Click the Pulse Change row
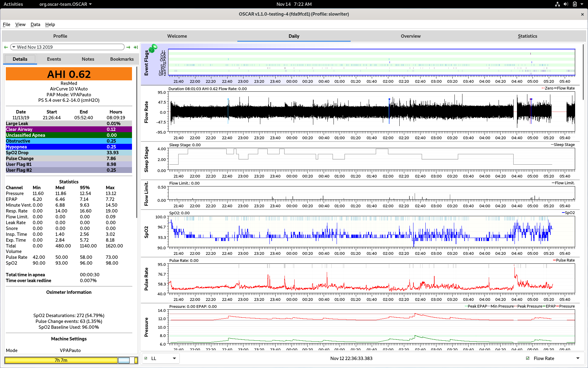Viewport: 588px width, 368px height. pyautogui.click(x=69, y=159)
